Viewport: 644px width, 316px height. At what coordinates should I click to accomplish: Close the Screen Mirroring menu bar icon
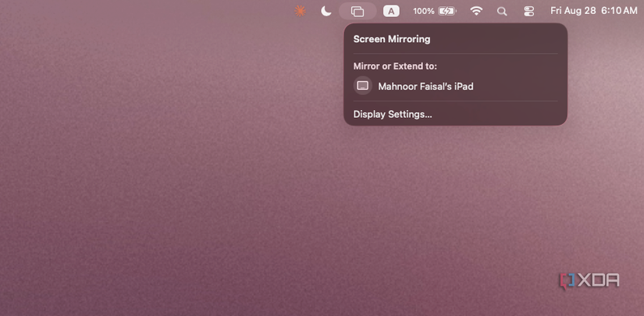358,11
